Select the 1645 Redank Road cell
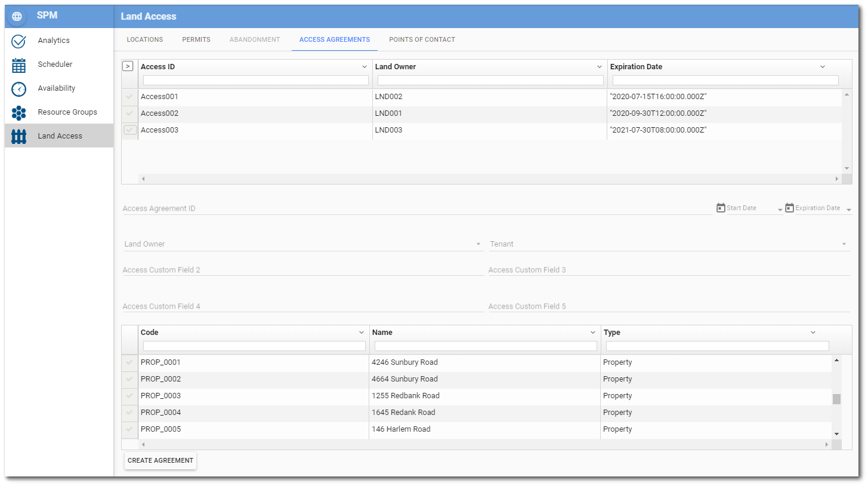Screen dimensions: 868x486 tap(484, 413)
